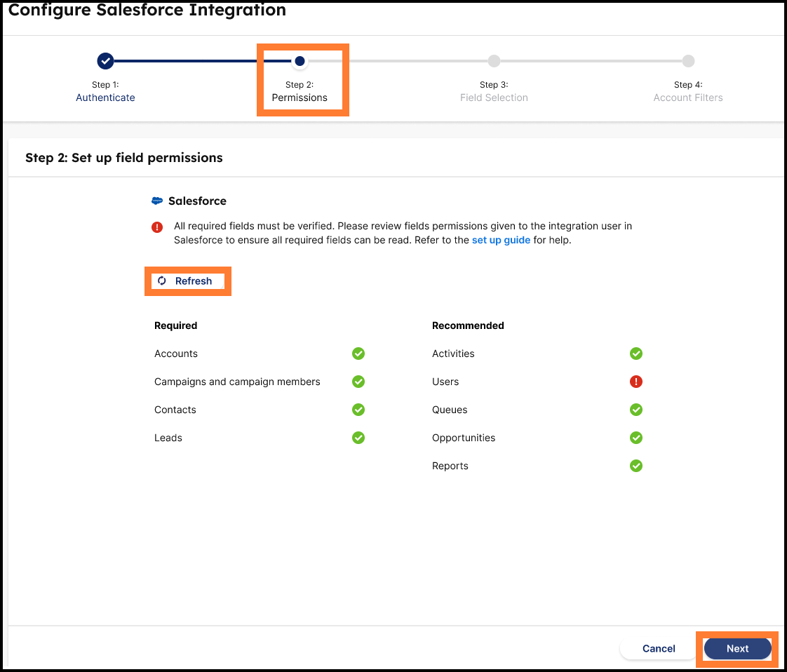This screenshot has width=787, height=672.
Task: Click the red error icon next to Users
Action: coord(636,382)
